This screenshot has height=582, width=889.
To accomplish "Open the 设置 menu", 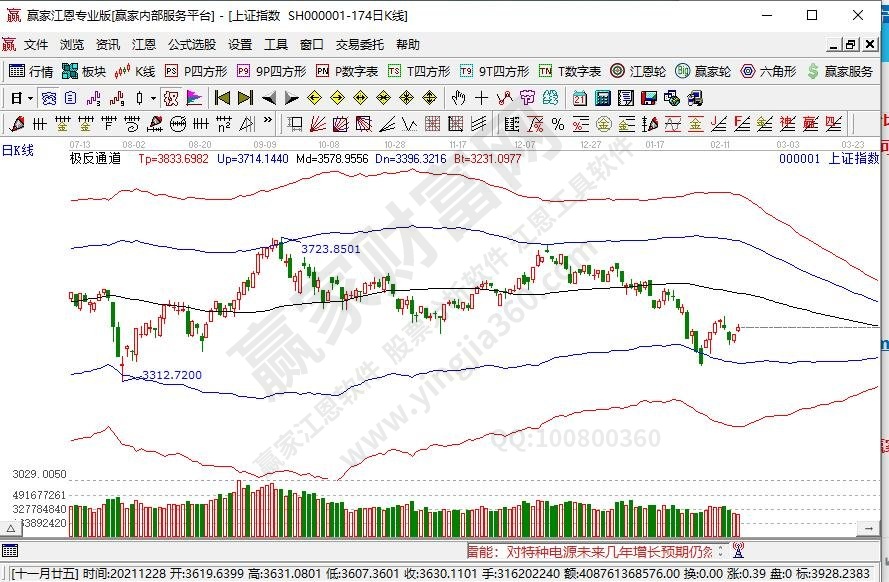I will 240,44.
